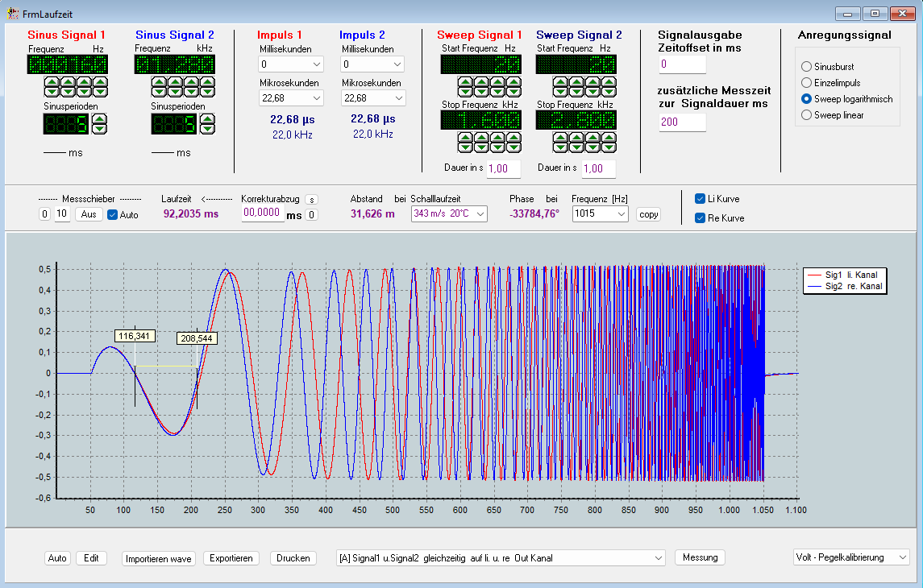Increase first digit of Sweep Signal 2 Start Frequenz

pyautogui.click(x=560, y=81)
